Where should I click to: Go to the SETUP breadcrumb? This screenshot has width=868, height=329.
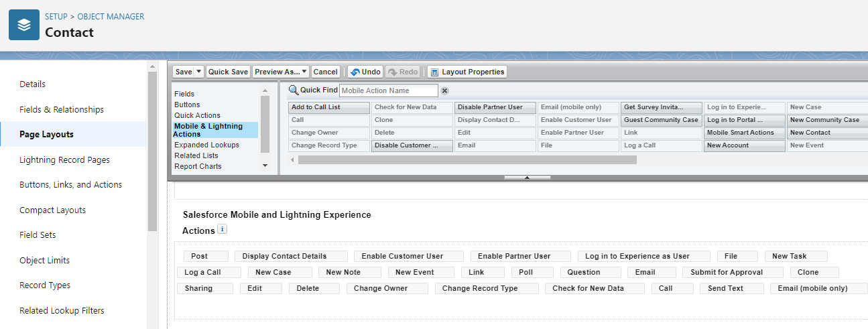(56, 17)
